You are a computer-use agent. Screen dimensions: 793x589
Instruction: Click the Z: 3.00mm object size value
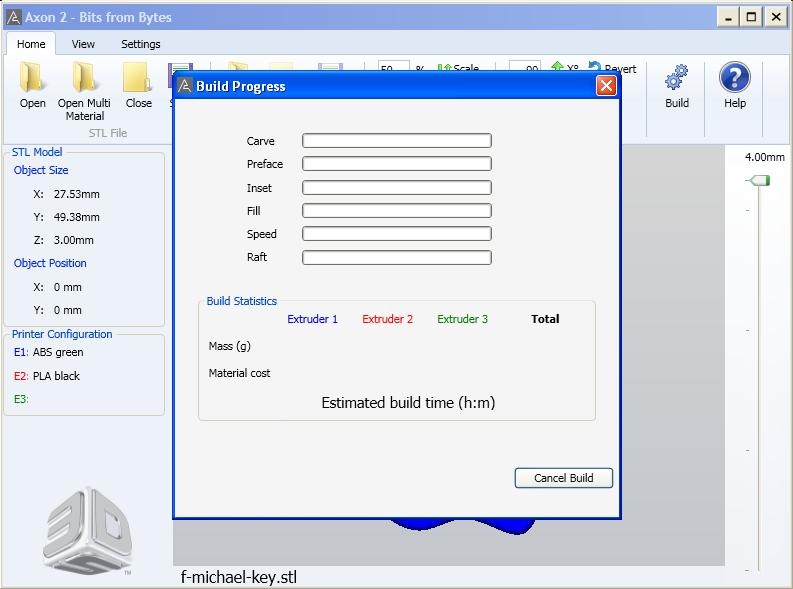pyautogui.click(x=63, y=240)
